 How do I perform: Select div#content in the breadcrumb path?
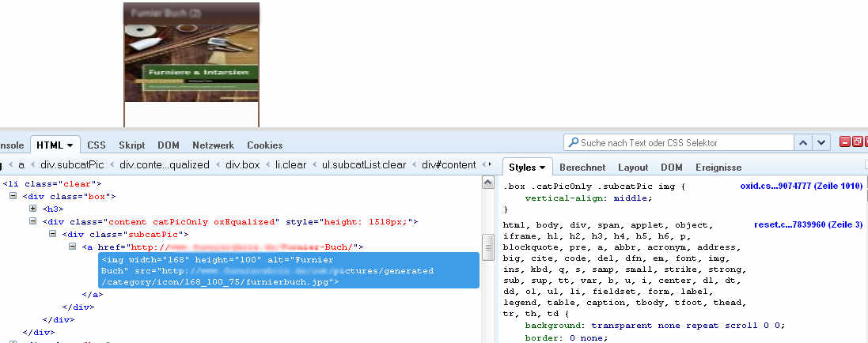tap(449, 165)
